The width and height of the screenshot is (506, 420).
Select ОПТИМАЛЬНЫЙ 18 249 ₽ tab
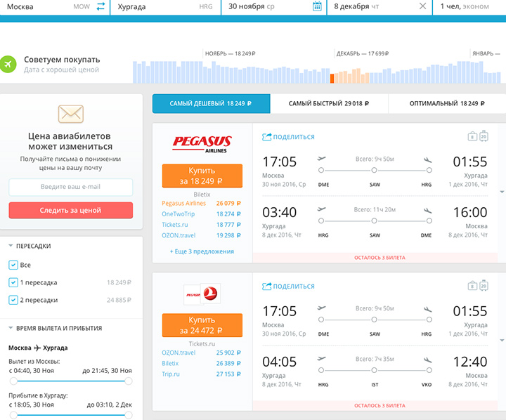tap(447, 103)
